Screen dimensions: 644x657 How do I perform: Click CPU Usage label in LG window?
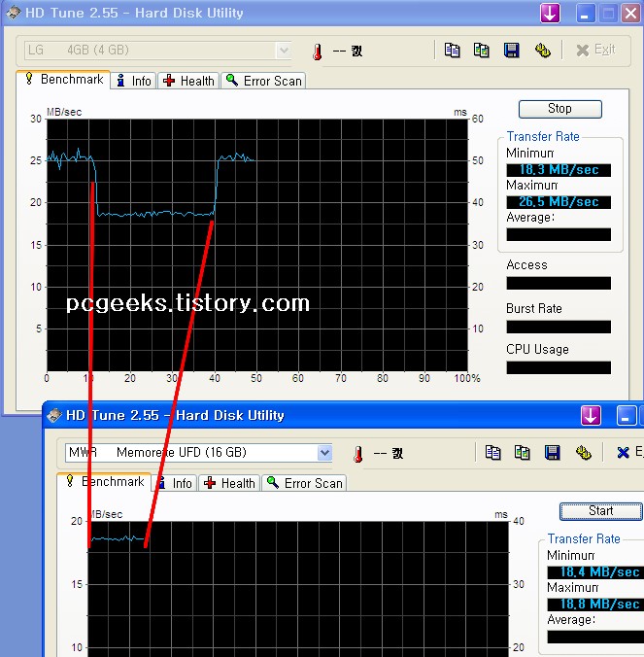[x=537, y=349]
